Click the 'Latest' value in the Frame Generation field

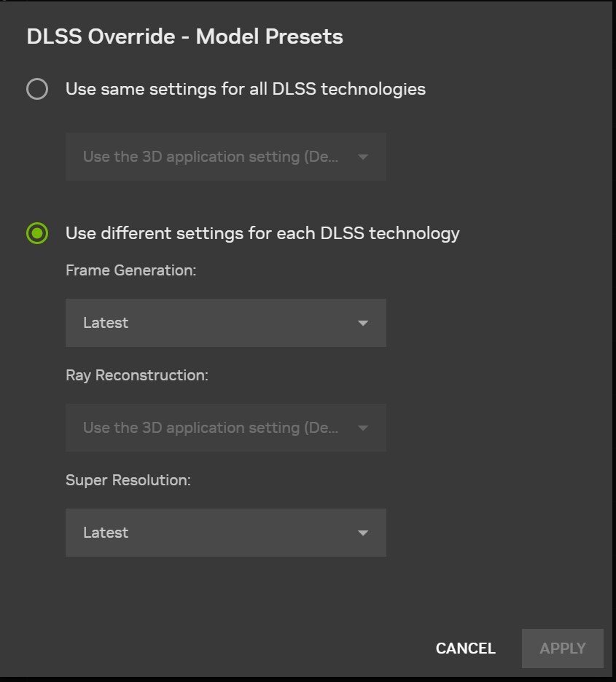[106, 323]
